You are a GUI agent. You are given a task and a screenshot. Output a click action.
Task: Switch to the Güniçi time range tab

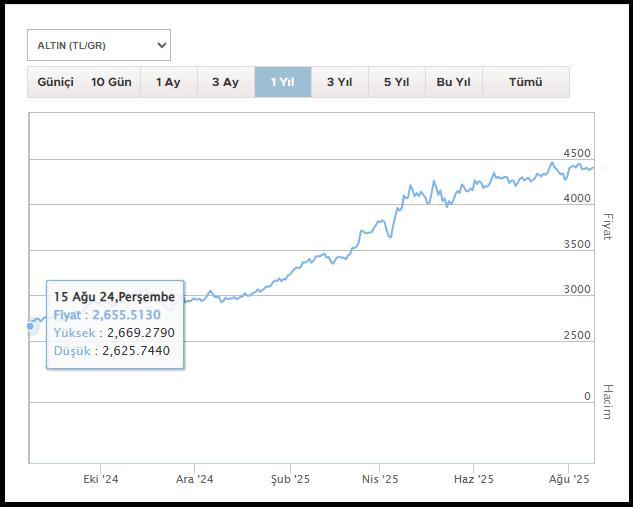pyautogui.click(x=55, y=82)
